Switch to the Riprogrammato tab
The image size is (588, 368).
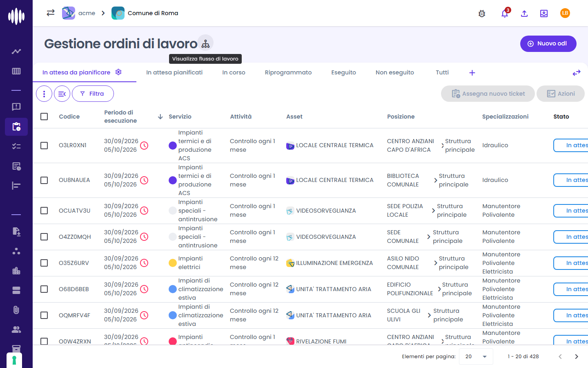pos(288,72)
